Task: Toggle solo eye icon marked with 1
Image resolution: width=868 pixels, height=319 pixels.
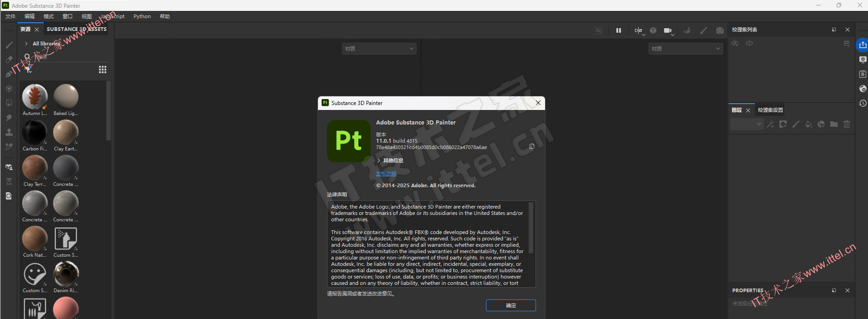Action: (x=749, y=43)
